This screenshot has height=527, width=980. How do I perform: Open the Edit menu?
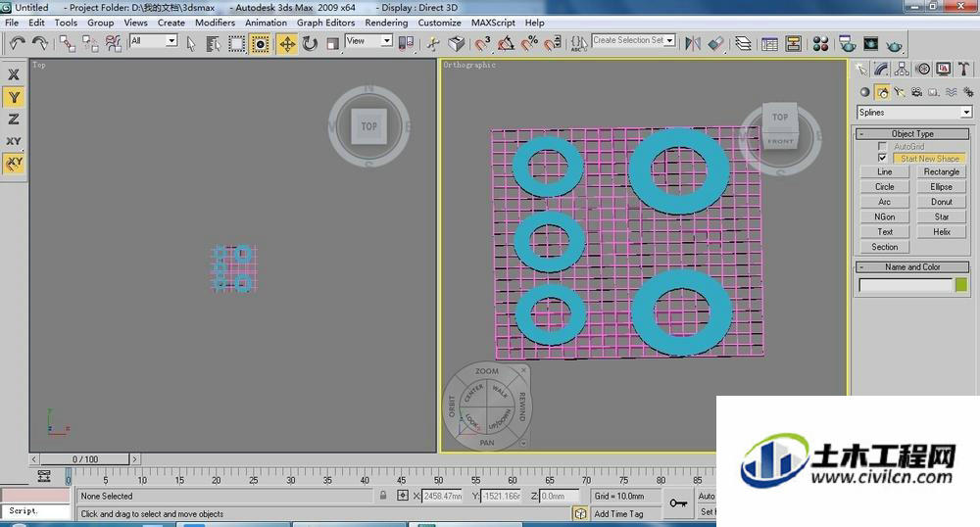tap(36, 23)
